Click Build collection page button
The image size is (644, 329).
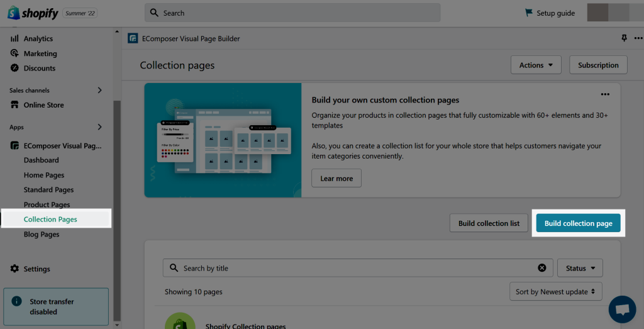(x=579, y=223)
